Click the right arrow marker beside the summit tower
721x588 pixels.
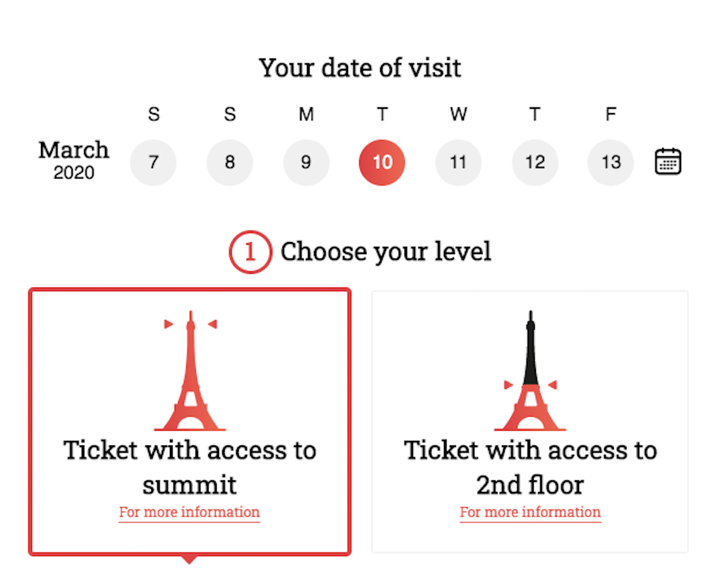(x=213, y=324)
